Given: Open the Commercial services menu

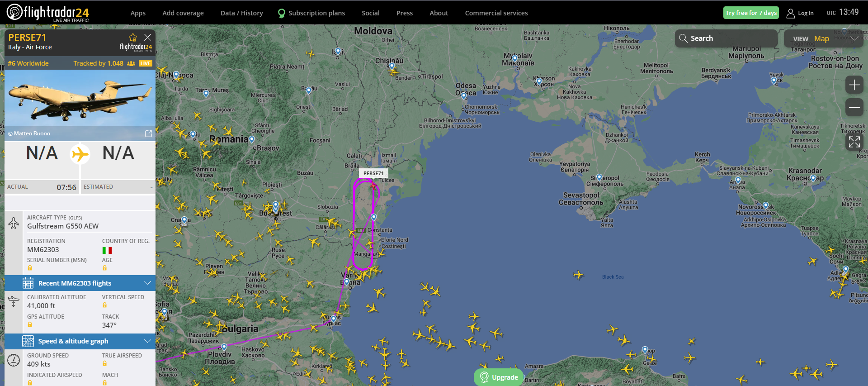Looking at the screenshot, I should pyautogui.click(x=496, y=13).
